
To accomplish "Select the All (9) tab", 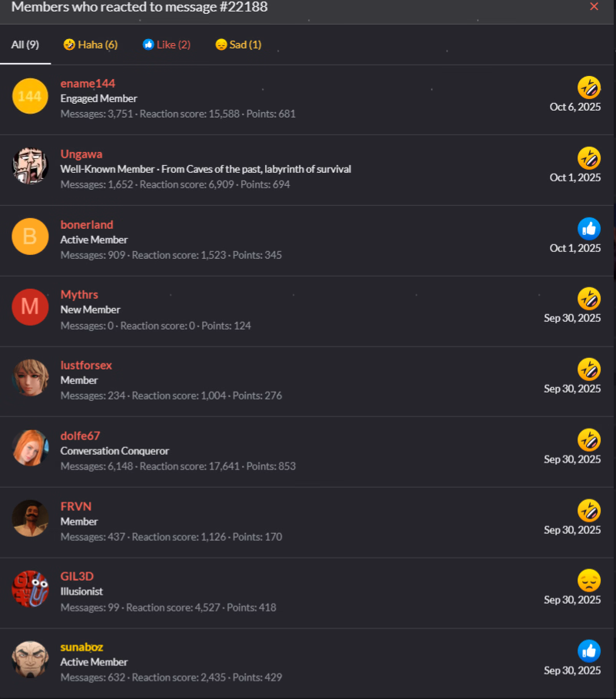I will tap(25, 45).
